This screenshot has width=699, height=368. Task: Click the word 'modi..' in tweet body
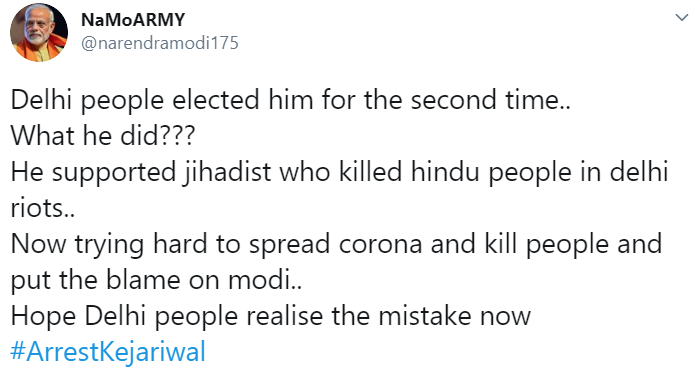click(x=265, y=281)
